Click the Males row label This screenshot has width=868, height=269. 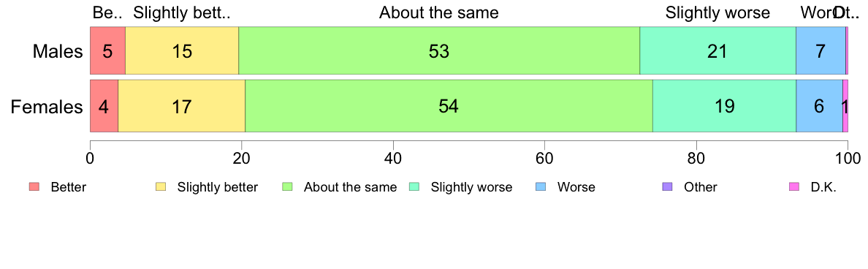[x=58, y=51]
